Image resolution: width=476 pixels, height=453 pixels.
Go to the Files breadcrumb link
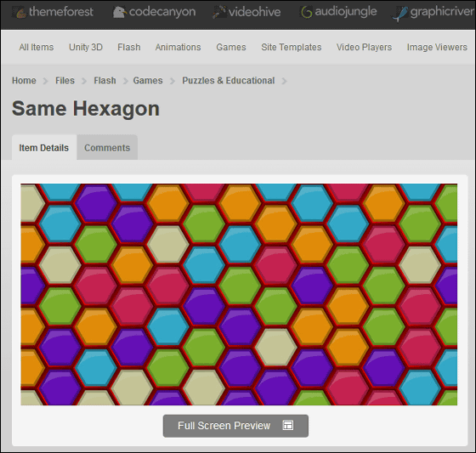click(x=65, y=81)
